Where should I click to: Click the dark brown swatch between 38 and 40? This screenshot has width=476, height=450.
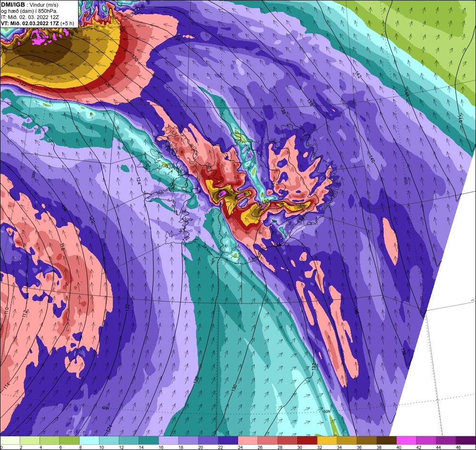pyautogui.click(x=387, y=440)
